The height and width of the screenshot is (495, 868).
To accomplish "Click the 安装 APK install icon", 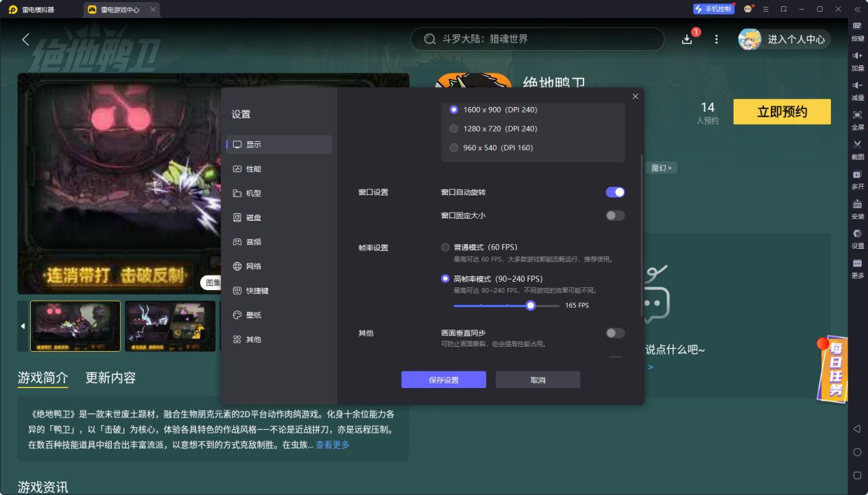I will pos(857,204).
